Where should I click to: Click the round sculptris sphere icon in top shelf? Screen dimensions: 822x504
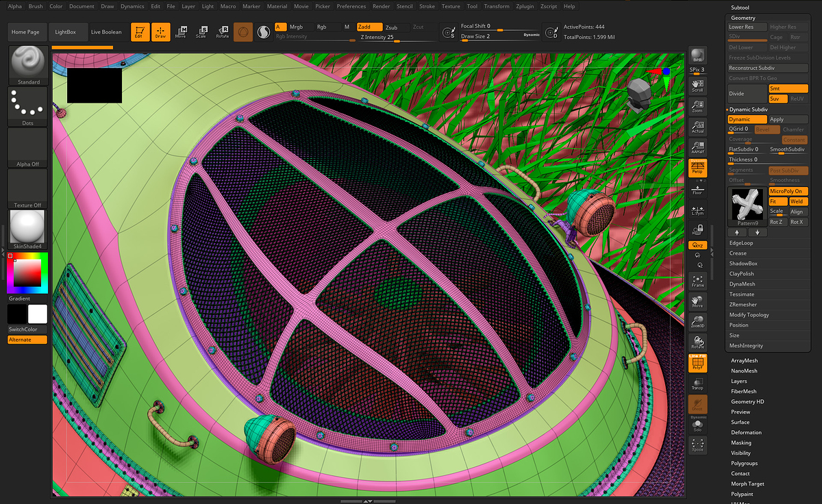point(243,32)
